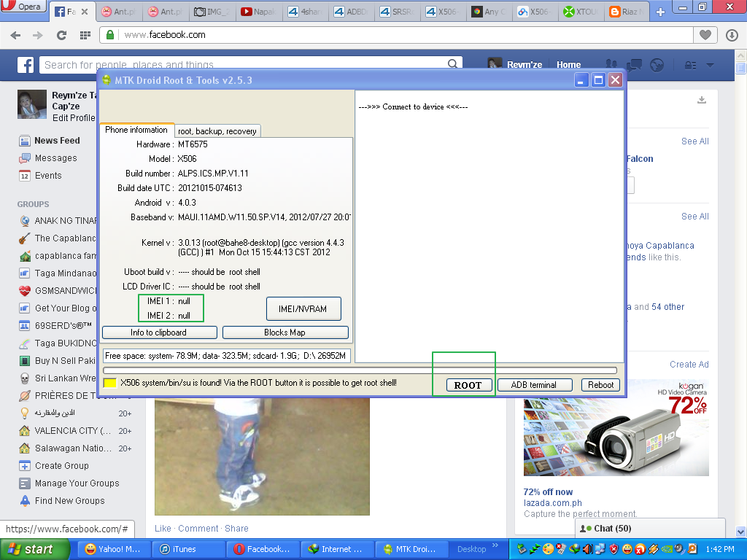Expand the Facebook account dropdown arrow
This screenshot has width=747, height=560.
click(711, 65)
